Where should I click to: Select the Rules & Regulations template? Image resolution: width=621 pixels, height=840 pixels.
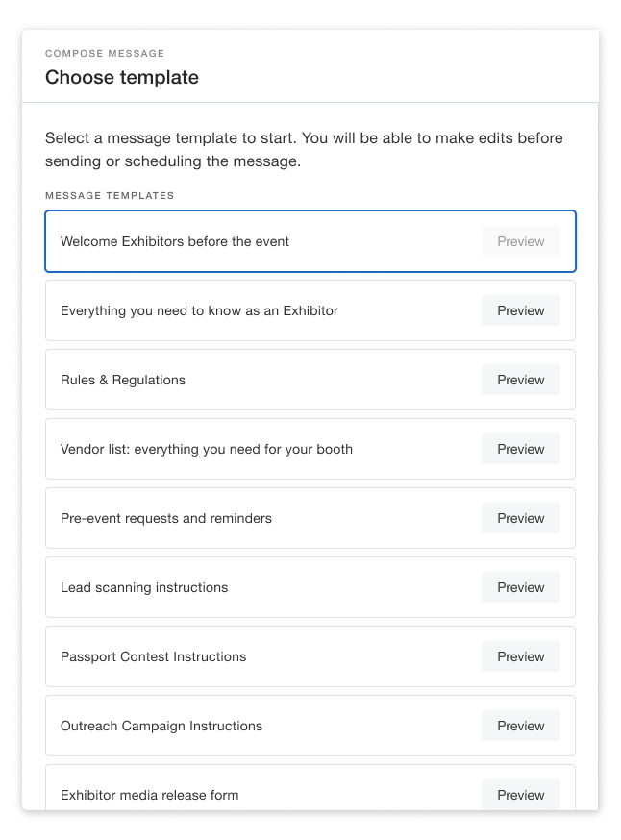[x=123, y=380]
